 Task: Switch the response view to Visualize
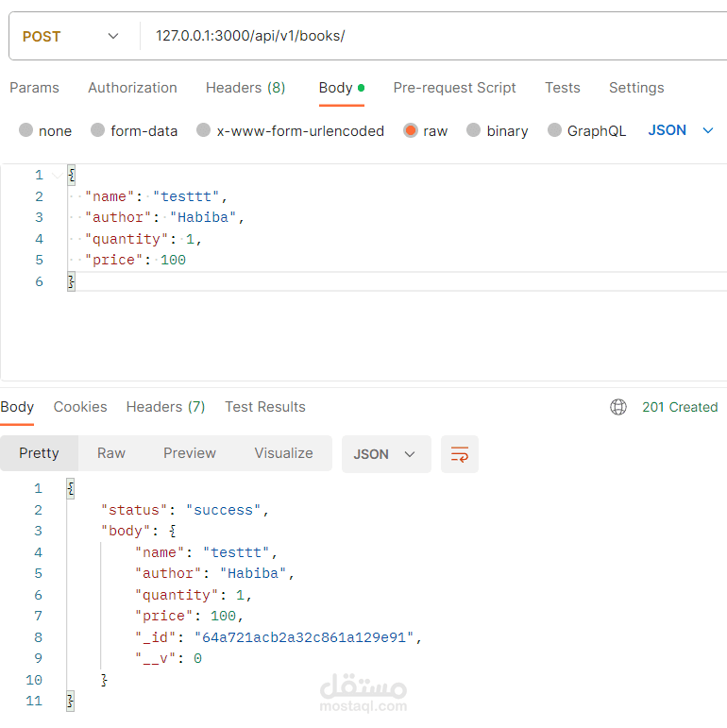[283, 453]
